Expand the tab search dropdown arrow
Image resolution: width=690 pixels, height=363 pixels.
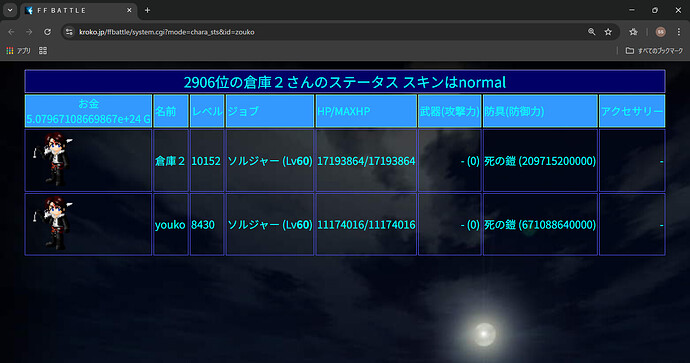point(10,10)
